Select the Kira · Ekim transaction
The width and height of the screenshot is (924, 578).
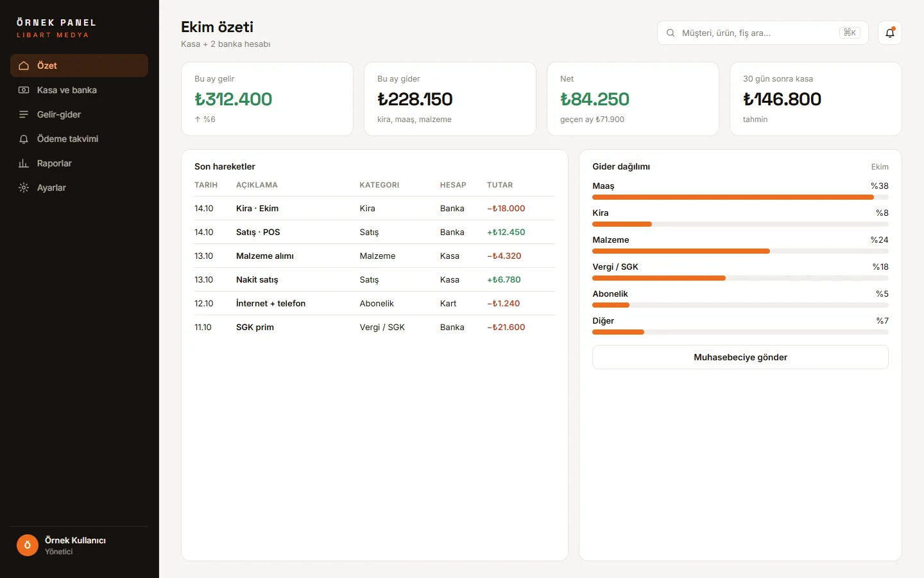[x=375, y=208]
